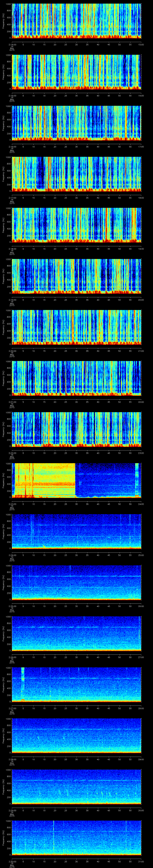Click the 45-second tick of the 2:28:00 panel
153x868 pixels.
pos(109,759)
